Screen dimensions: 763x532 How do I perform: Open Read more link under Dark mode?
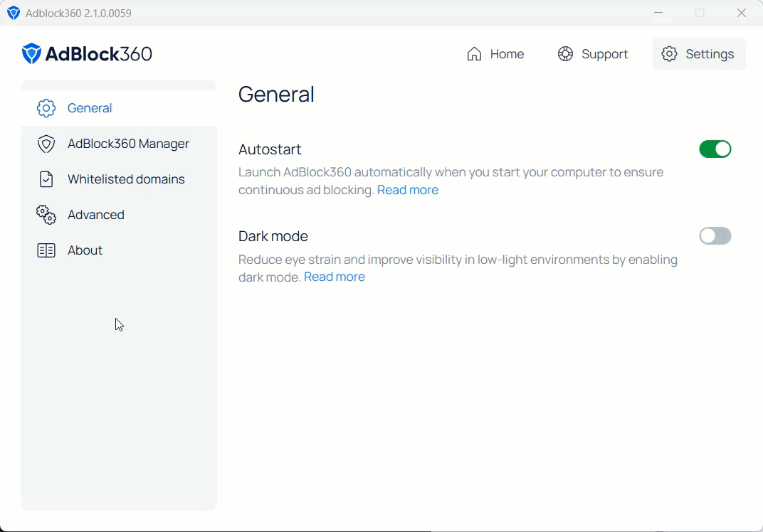(335, 277)
